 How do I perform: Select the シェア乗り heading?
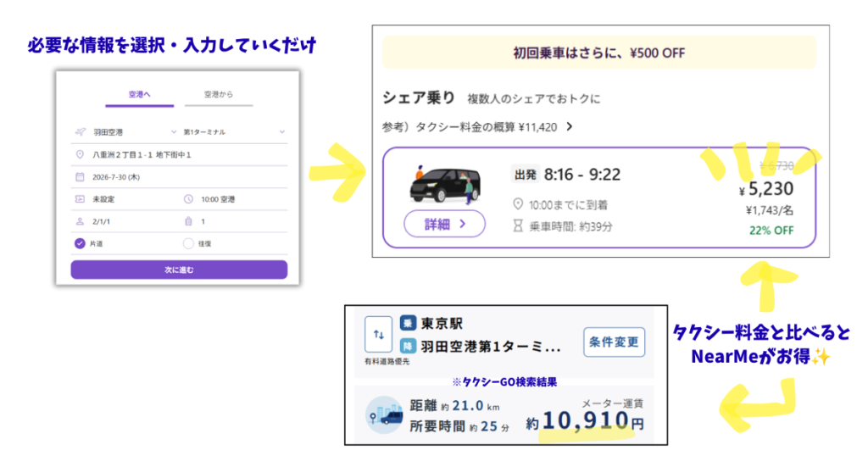pos(419,98)
